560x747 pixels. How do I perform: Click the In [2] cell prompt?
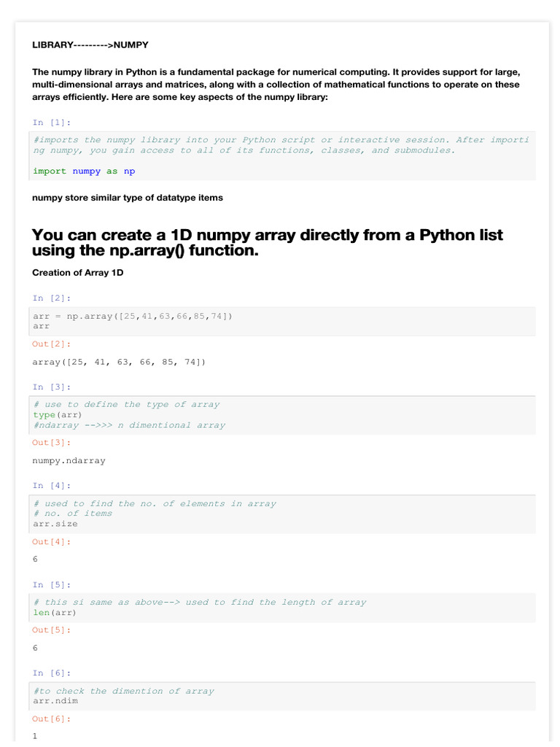click(x=52, y=298)
